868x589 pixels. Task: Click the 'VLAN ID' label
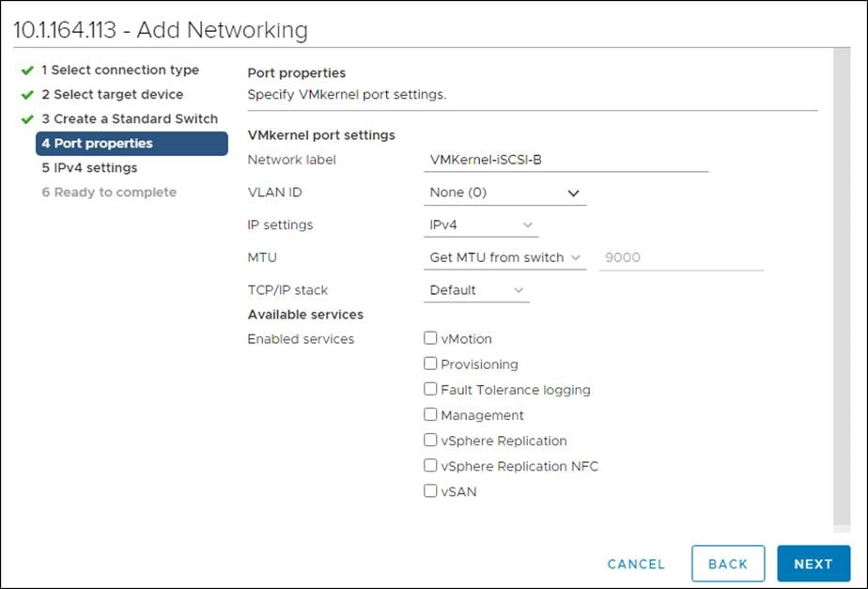pos(274,192)
